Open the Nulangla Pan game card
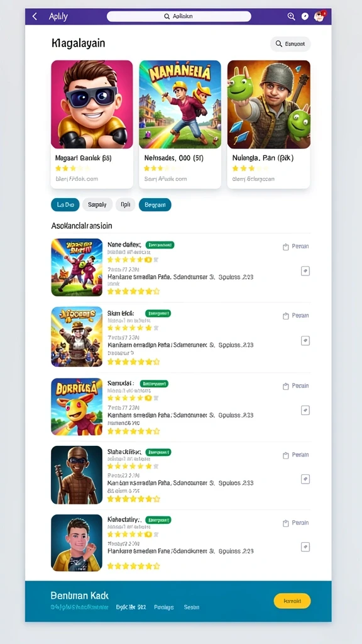 pos(268,125)
